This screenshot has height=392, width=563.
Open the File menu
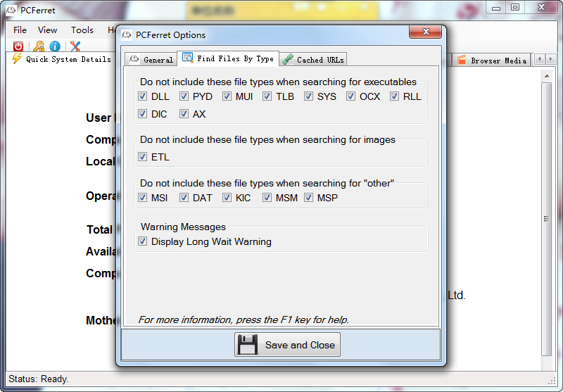20,30
